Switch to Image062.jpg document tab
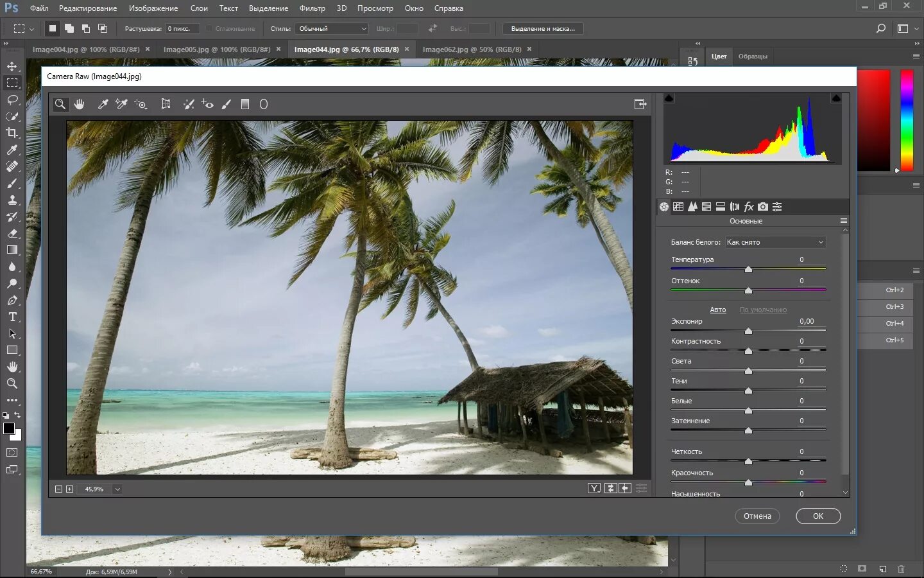Screen dimensions: 924x578 [x=472, y=49]
